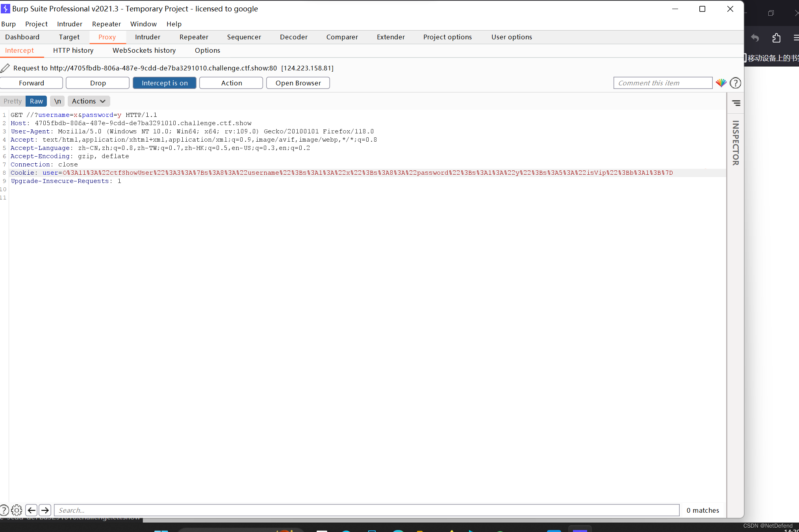The height and width of the screenshot is (532, 799).
Task: Open the Extender tool tab
Action: coord(390,37)
